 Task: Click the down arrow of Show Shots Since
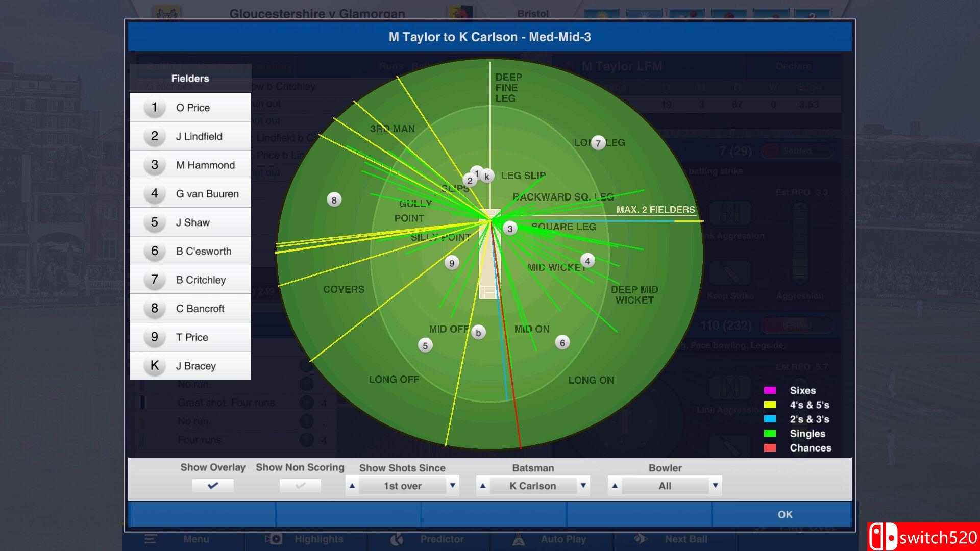[452, 486]
